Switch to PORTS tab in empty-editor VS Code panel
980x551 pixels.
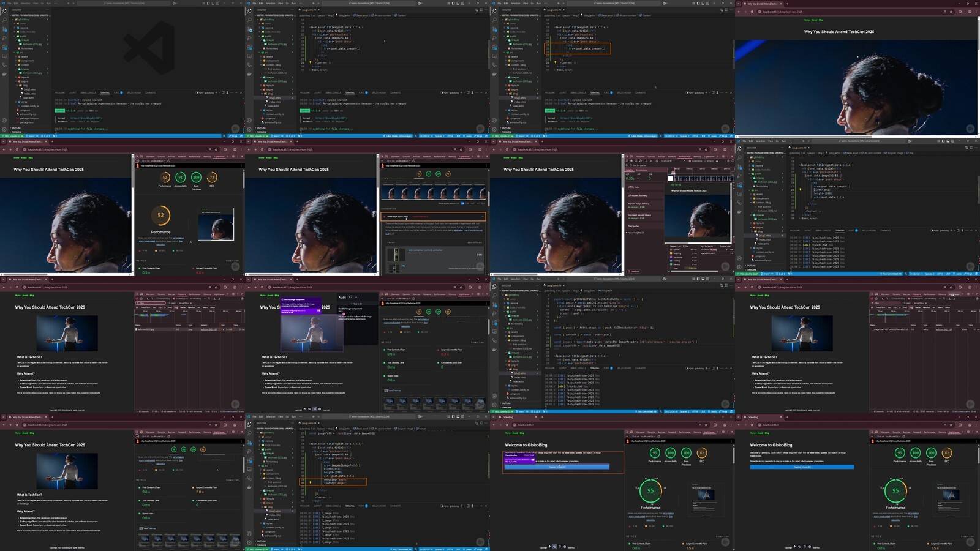[x=116, y=92]
